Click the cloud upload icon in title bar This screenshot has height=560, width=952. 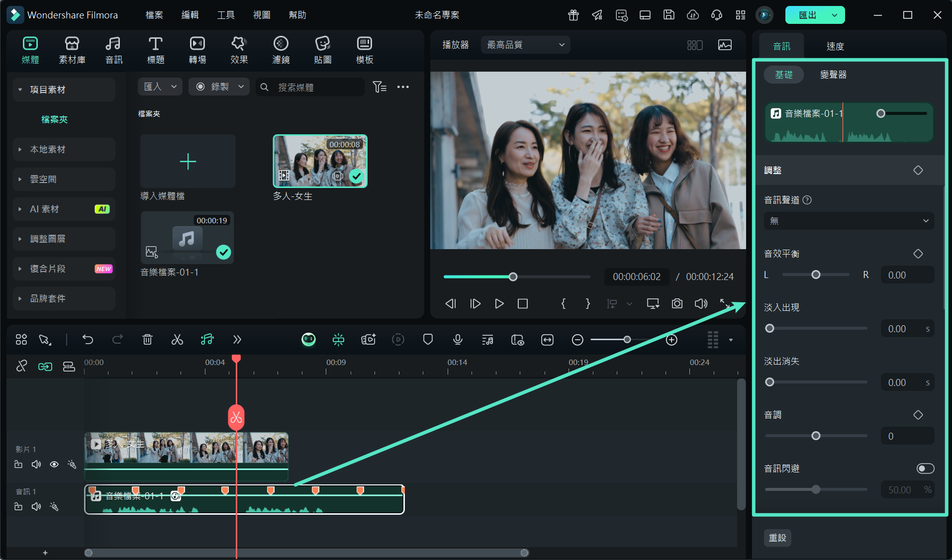click(693, 15)
